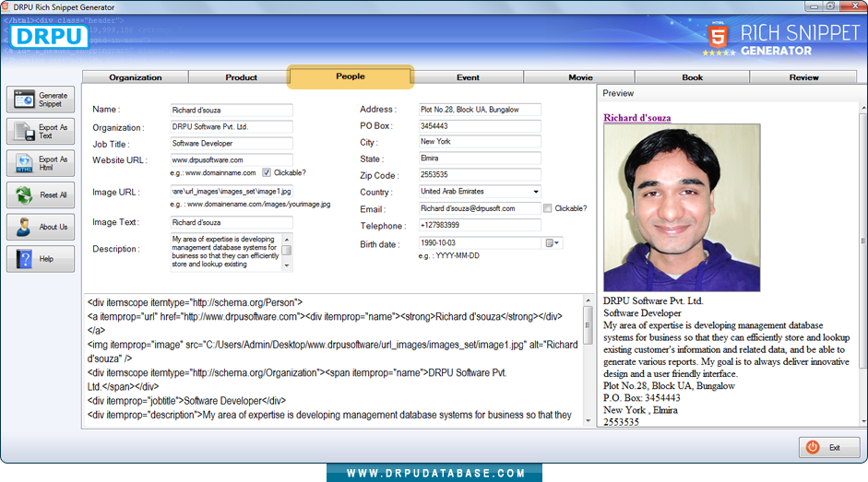Click the www.drpudatabase.com banner
This screenshot has width=868, height=482.
(x=434, y=473)
